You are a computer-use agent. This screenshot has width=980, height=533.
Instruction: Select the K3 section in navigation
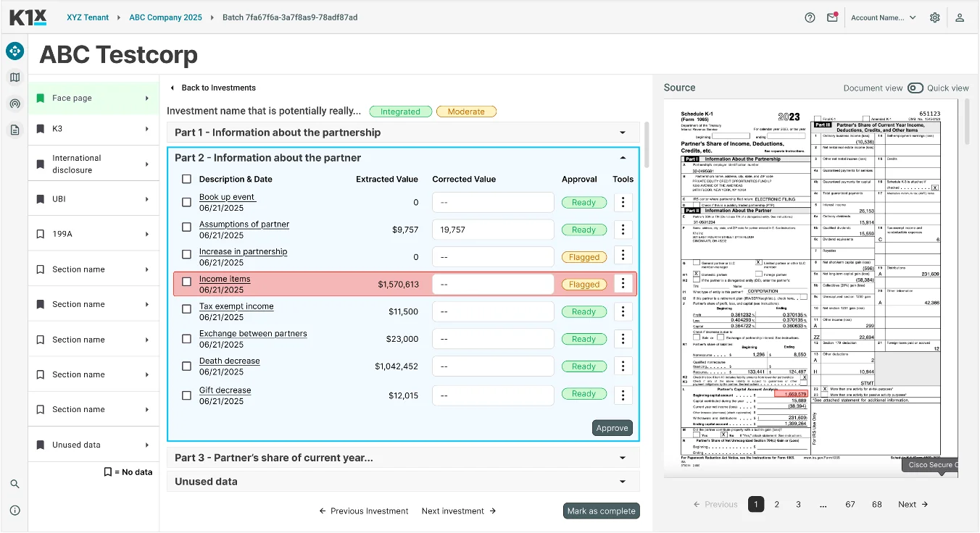point(94,129)
